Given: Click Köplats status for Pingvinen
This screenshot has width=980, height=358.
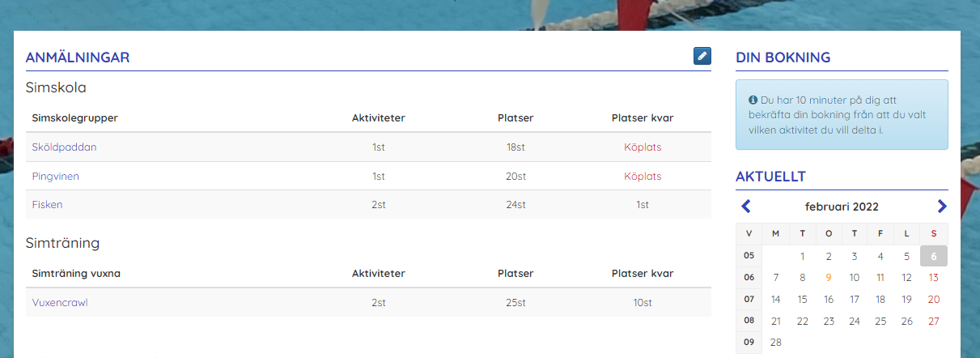Looking at the screenshot, I should (643, 176).
